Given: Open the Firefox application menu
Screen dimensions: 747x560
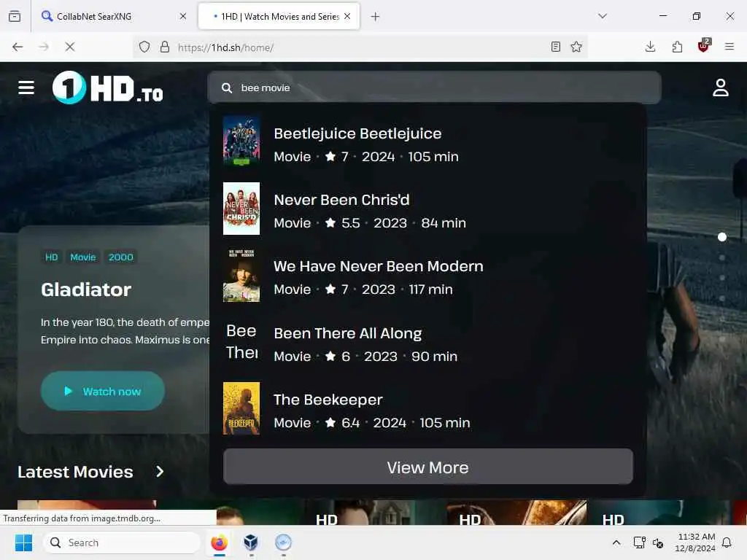Looking at the screenshot, I should 729,47.
